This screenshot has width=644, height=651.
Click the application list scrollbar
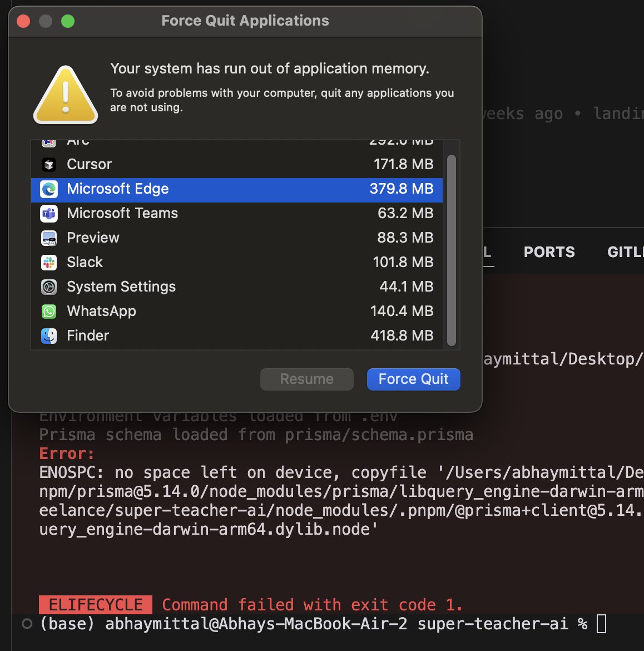452,250
